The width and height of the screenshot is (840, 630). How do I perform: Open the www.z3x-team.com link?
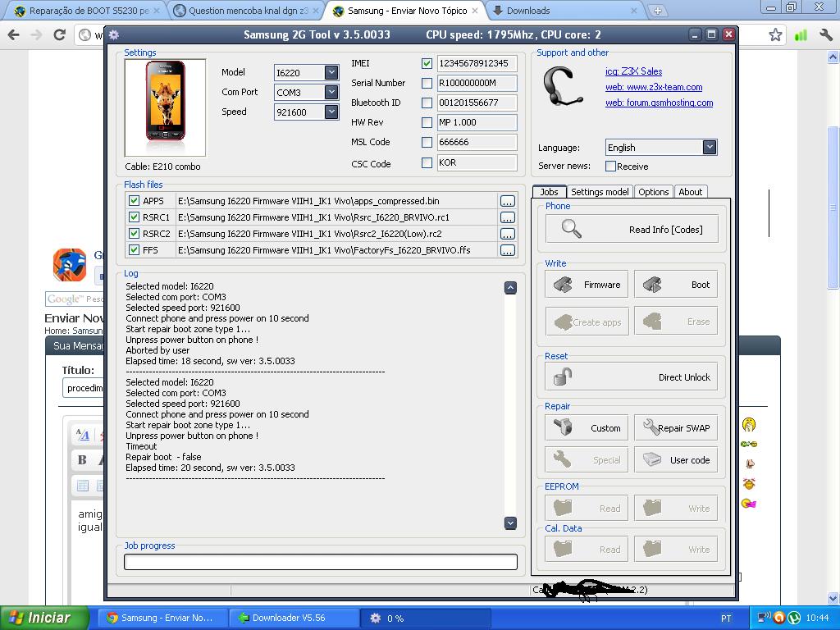(654, 87)
